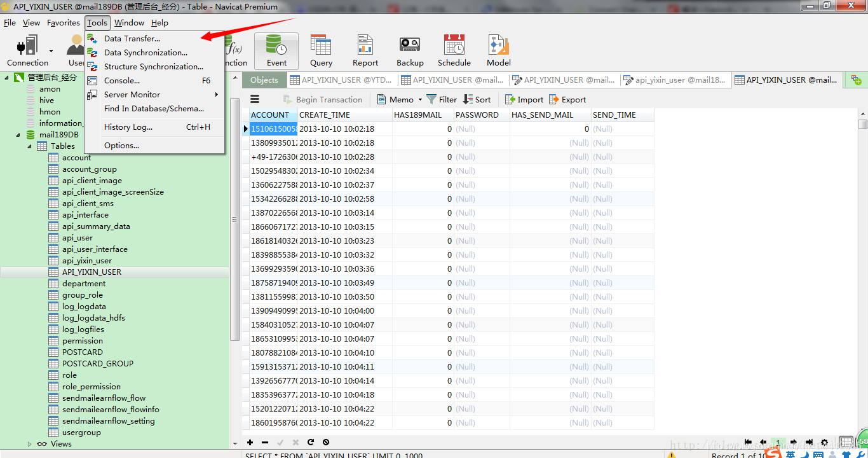Add a record with the plus icon

250,442
